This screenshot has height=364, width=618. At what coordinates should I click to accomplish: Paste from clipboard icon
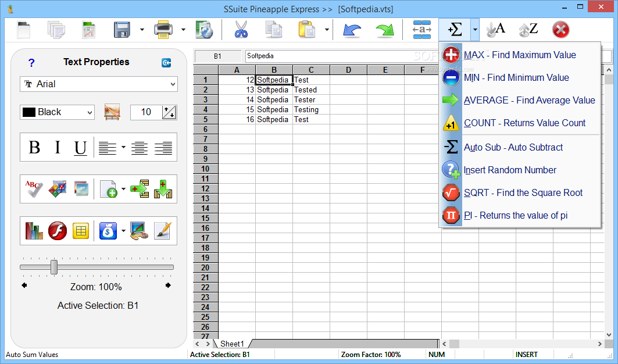point(306,30)
